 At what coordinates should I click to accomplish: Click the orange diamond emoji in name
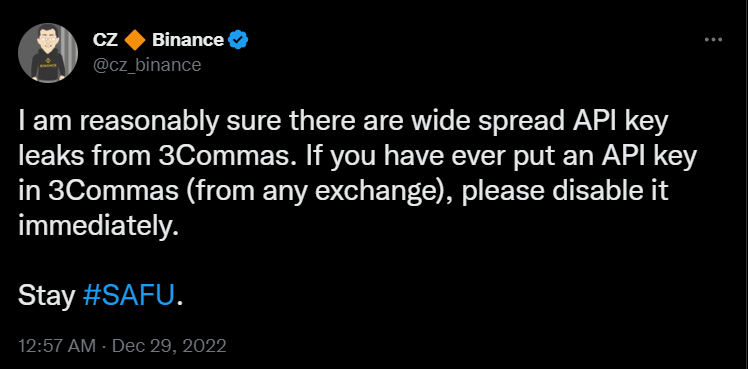click(x=135, y=41)
